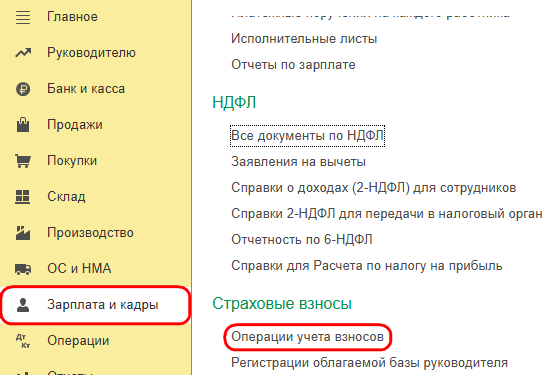Image resolution: width=552 pixels, height=375 pixels.
Task: Click the factory icon beside Производство
Action: point(23,233)
